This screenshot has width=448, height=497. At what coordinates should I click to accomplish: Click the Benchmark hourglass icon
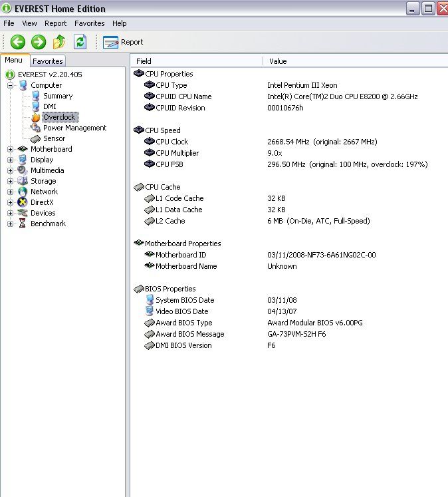pyautogui.click(x=23, y=224)
